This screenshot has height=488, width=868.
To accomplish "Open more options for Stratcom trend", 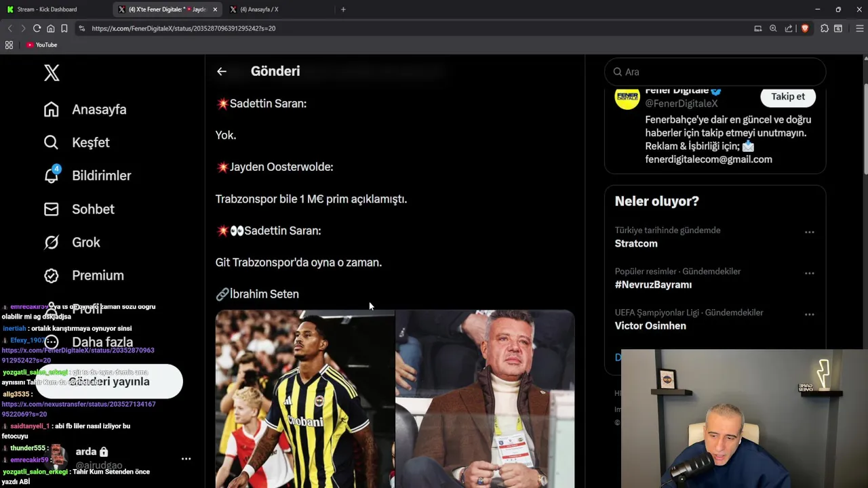I will pos(809,232).
